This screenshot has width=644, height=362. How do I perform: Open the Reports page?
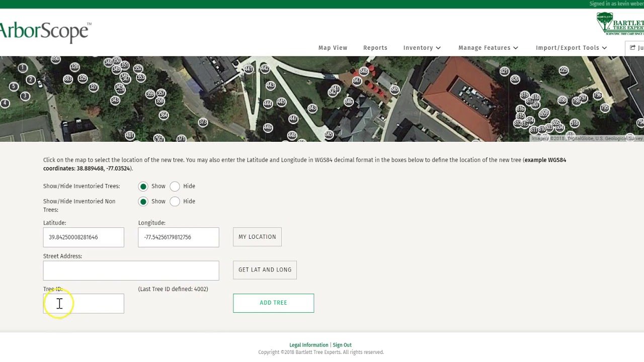375,48
